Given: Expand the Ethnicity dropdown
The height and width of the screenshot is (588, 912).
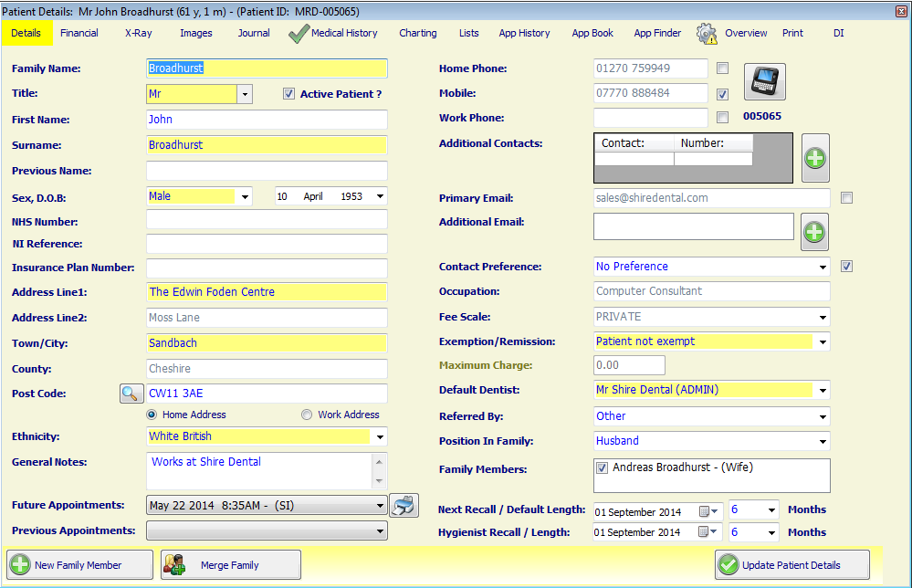Looking at the screenshot, I should pyautogui.click(x=379, y=437).
